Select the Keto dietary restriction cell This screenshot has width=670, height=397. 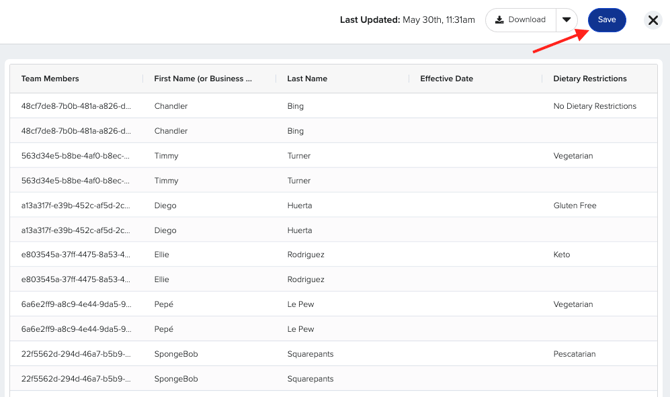(x=561, y=255)
